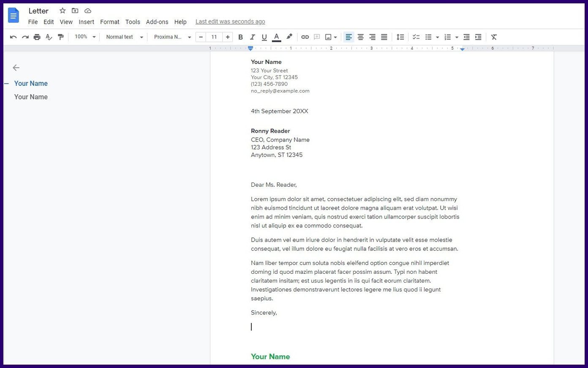This screenshot has width=588, height=368.
Task: Decrease the paragraph indent
Action: (x=466, y=37)
